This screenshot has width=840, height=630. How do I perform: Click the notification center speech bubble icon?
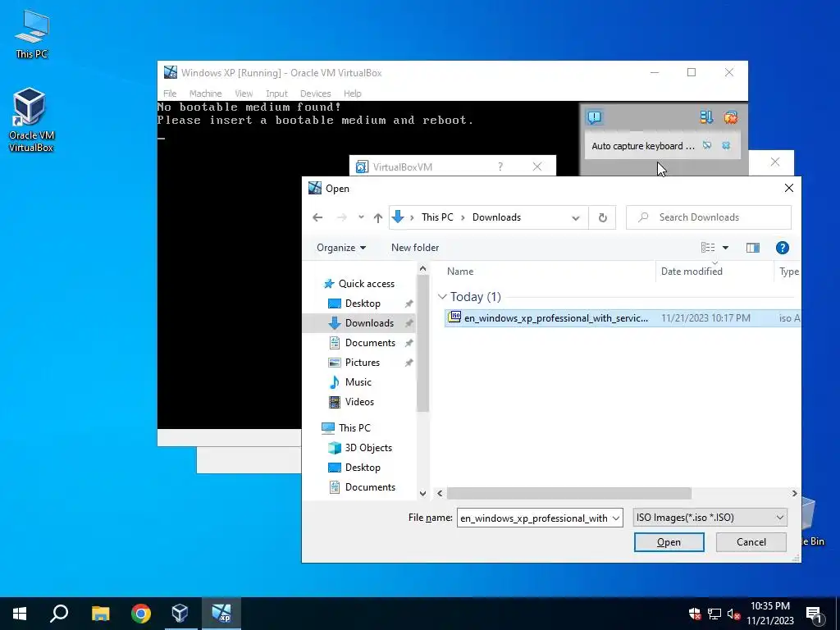click(x=594, y=116)
